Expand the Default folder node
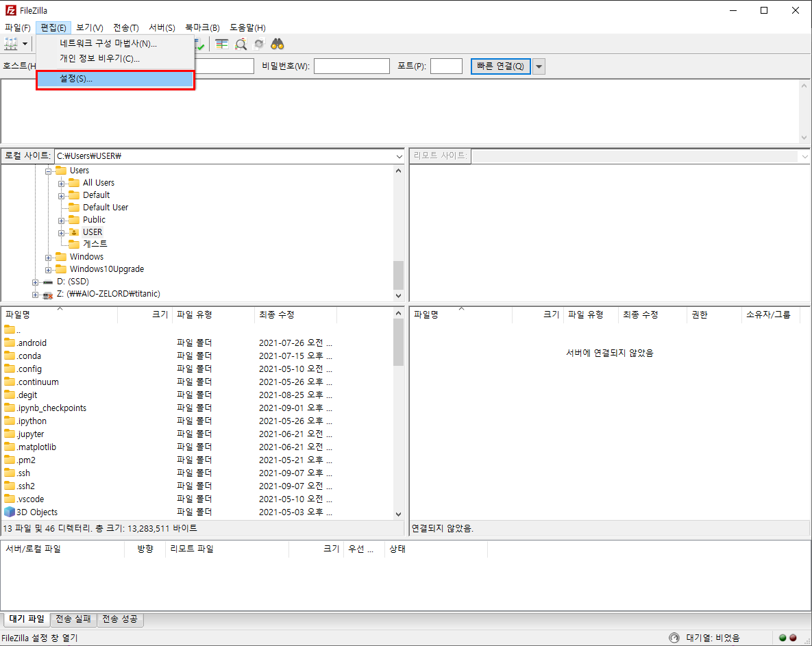The image size is (812, 646). pos(61,196)
